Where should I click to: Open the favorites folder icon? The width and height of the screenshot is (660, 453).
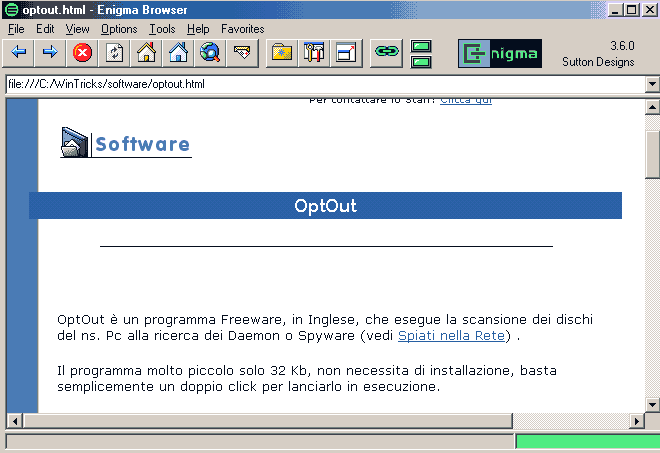coord(282,53)
